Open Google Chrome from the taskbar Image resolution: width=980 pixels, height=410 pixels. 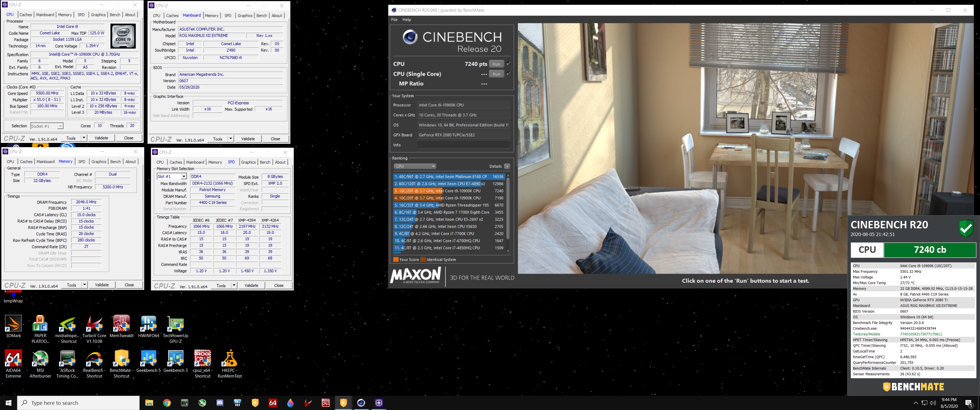[x=167, y=403]
